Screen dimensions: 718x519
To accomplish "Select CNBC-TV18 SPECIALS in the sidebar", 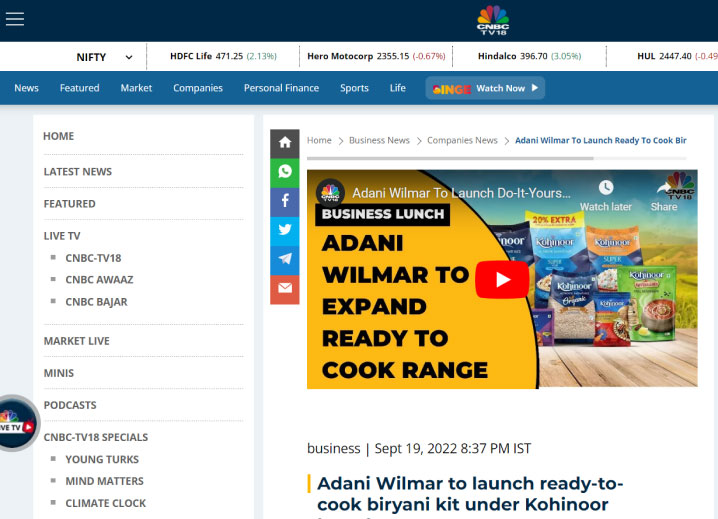I will 96,437.
